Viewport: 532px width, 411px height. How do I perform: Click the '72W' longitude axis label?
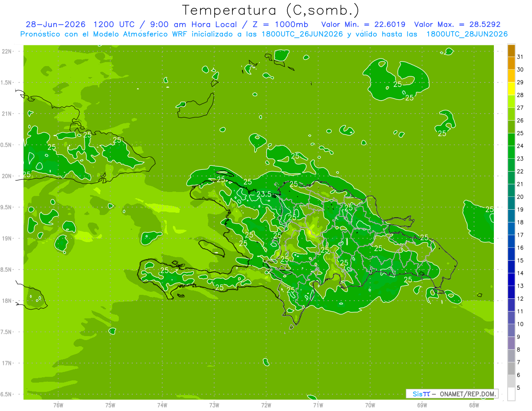coord(266,405)
